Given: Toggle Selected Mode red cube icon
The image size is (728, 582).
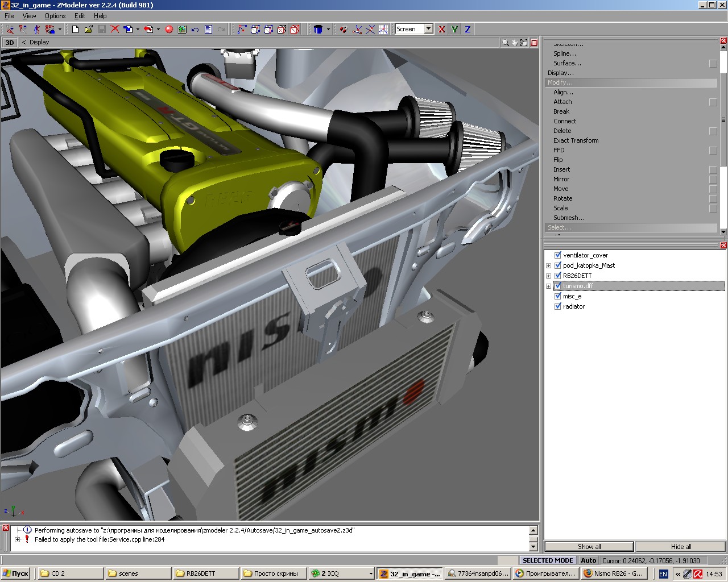Looking at the screenshot, I should (295, 29).
